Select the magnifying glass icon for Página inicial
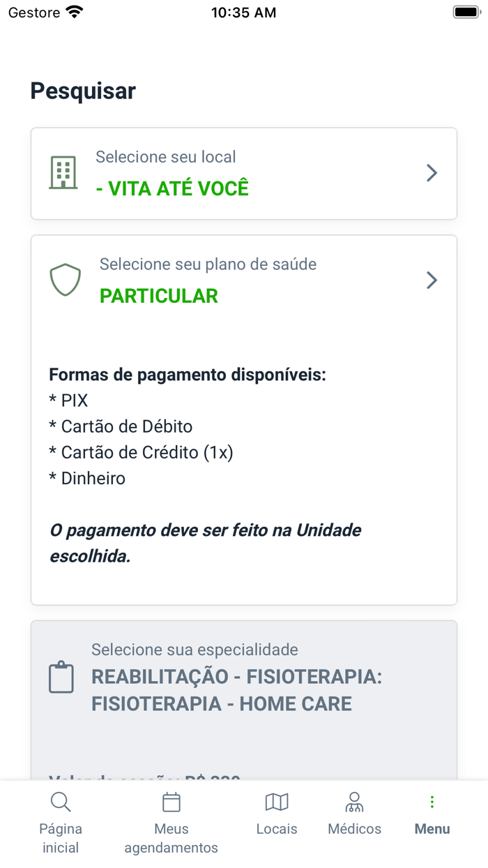This screenshot has width=488, height=868. click(61, 802)
